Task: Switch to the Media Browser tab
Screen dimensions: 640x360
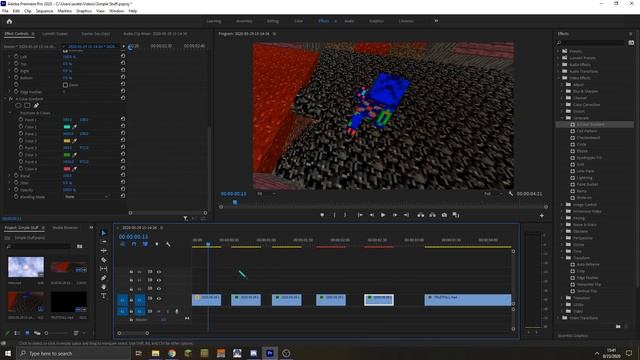Action: pos(65,228)
